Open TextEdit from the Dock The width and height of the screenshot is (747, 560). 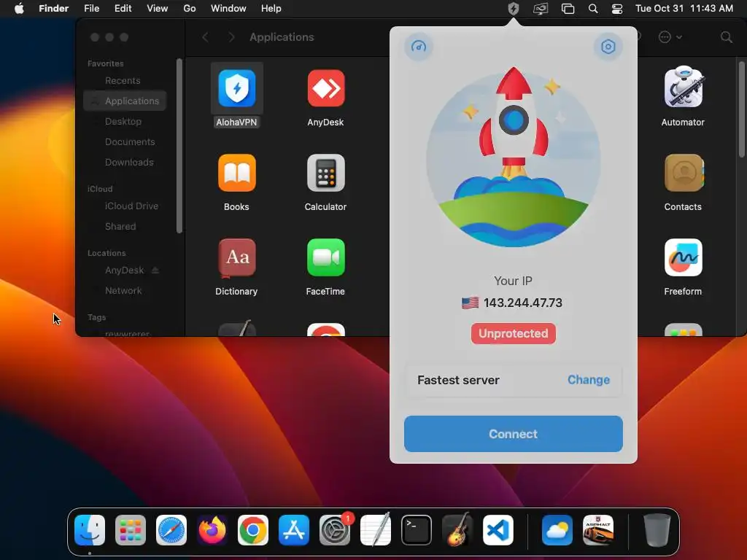pos(376,530)
